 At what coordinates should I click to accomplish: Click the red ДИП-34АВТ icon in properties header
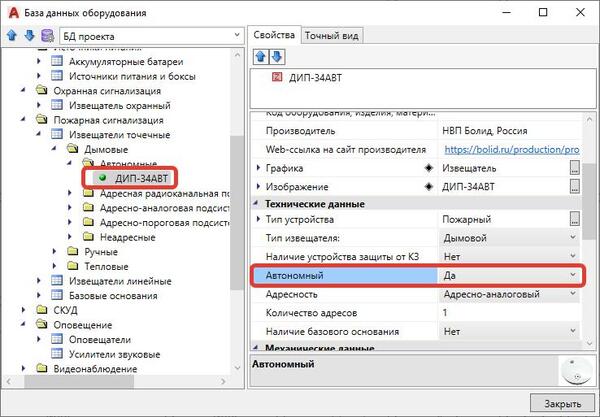[x=277, y=77]
